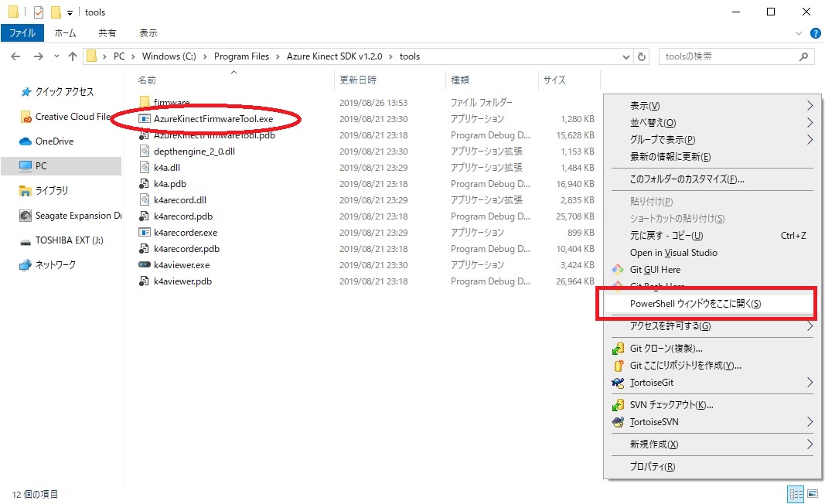Sort by 更新日時 column header
The height and width of the screenshot is (504, 825).
358,80
